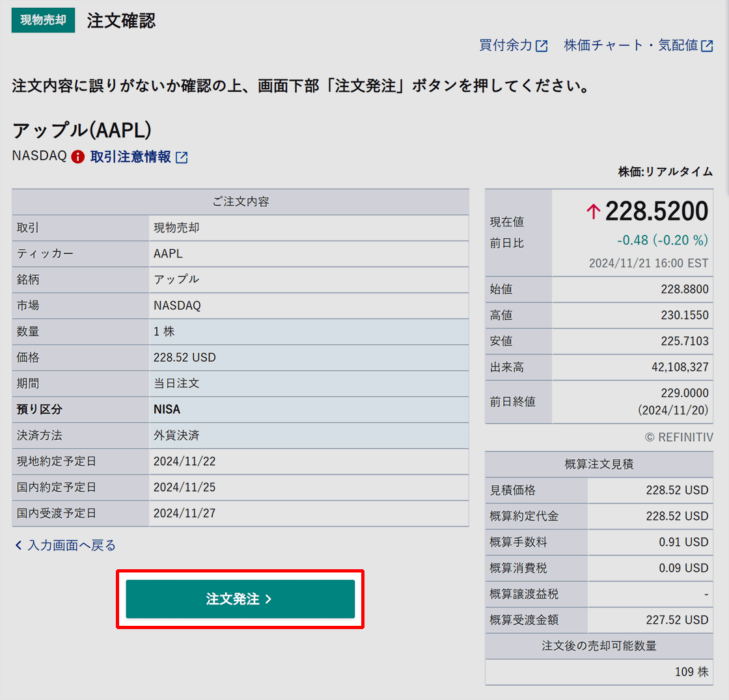Select NASDAQ in the 市場 row

click(177, 305)
